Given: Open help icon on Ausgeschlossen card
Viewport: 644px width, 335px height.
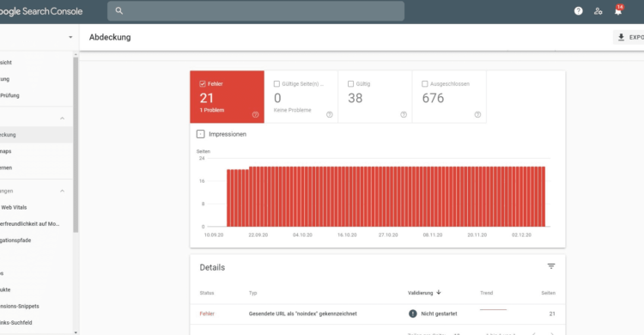Looking at the screenshot, I should point(477,115).
